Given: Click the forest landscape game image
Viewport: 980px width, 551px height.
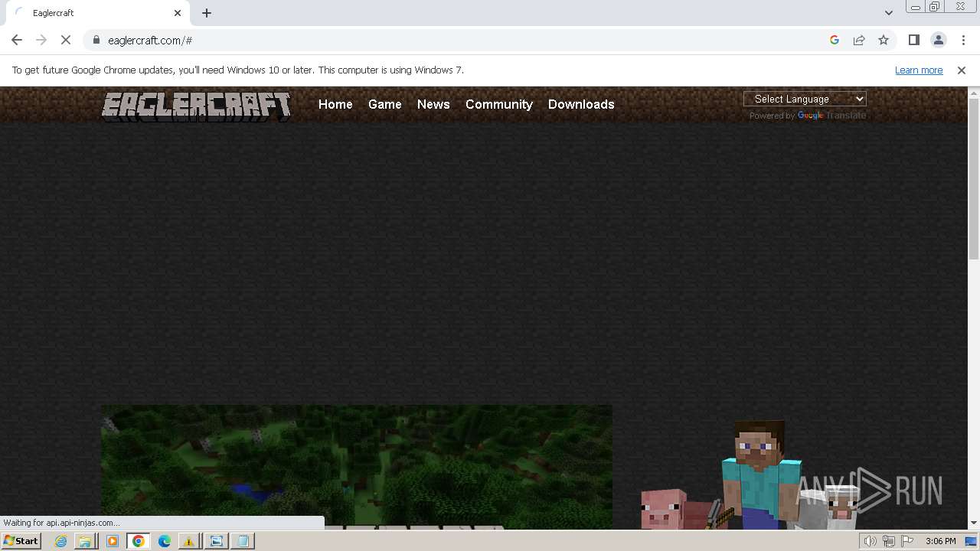Looking at the screenshot, I should coord(357,467).
